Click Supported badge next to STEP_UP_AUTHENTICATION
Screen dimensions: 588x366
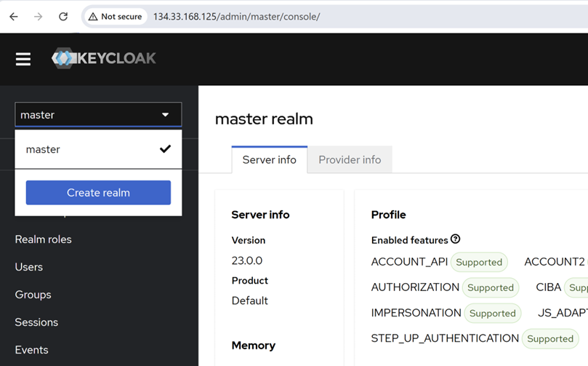tap(550, 338)
